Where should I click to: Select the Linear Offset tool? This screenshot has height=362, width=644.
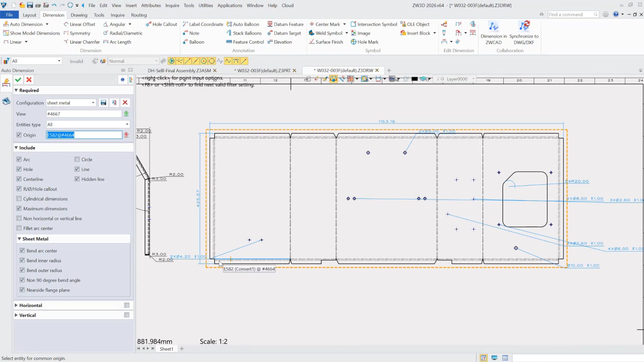79,24
